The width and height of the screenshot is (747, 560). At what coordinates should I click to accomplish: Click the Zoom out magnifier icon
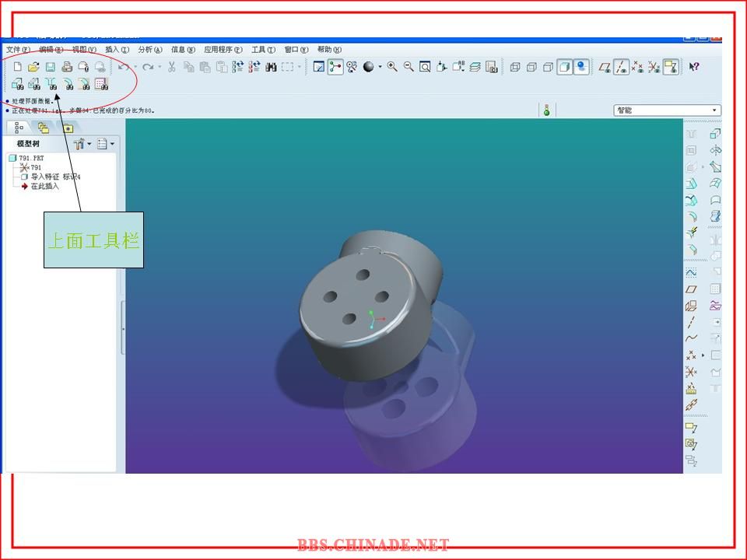pos(409,67)
